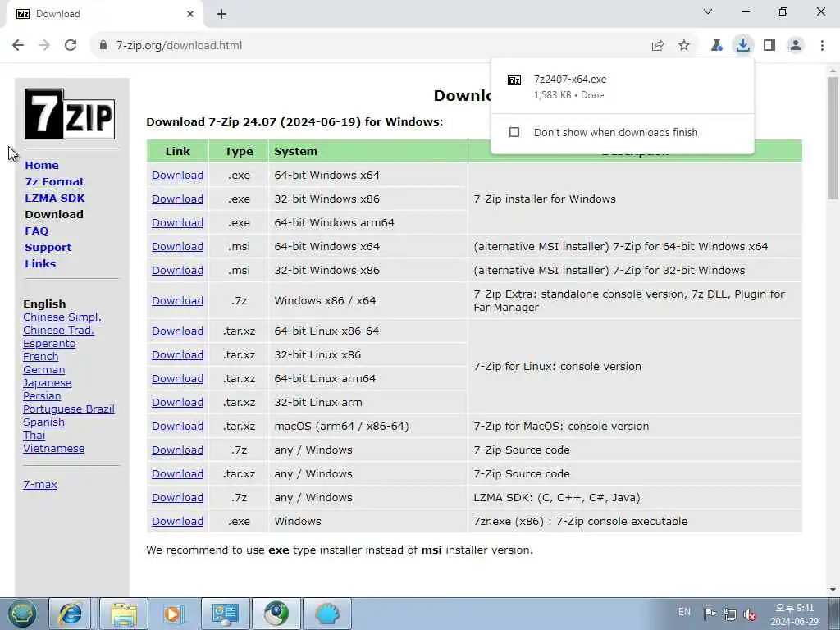
Task: Download .exe for 32-bit Windows x86
Action: coord(177,199)
